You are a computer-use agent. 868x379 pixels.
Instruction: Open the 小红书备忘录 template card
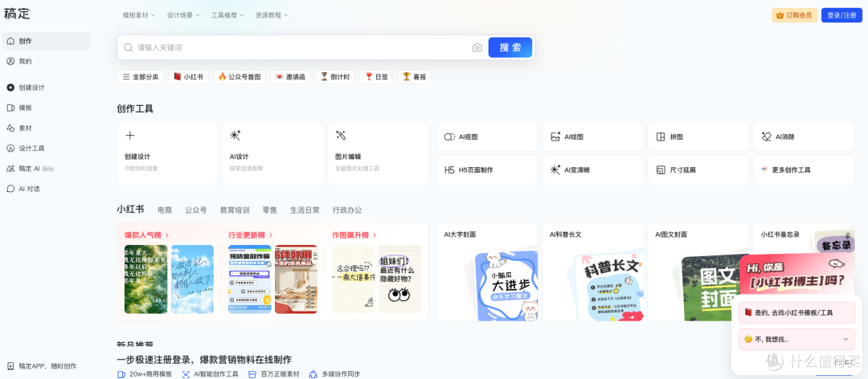click(804, 239)
